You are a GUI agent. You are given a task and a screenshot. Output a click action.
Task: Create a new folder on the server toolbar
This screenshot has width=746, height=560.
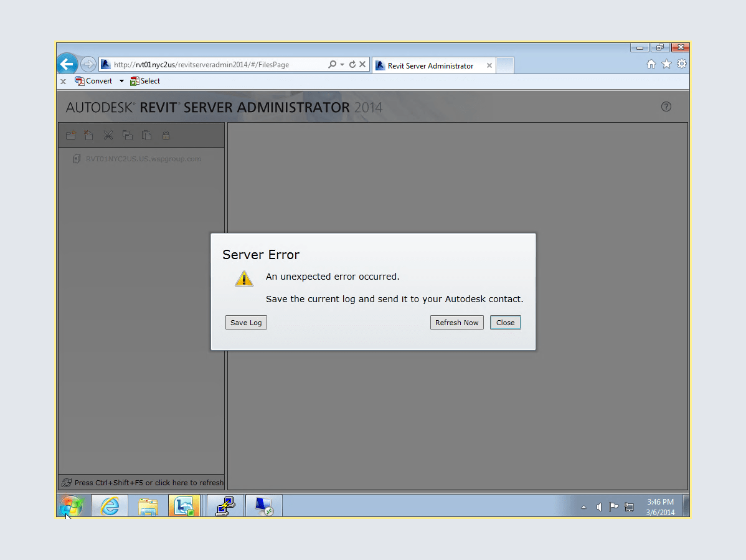click(70, 135)
